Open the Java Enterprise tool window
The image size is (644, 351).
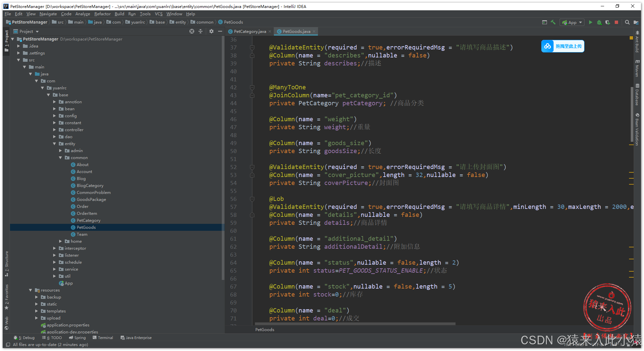pos(136,338)
